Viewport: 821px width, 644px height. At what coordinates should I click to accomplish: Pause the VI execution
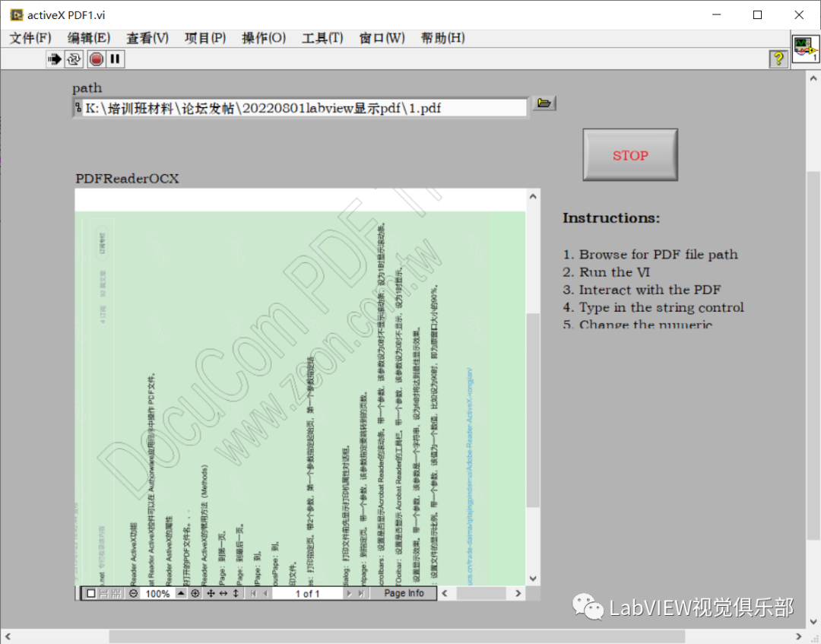(116, 59)
